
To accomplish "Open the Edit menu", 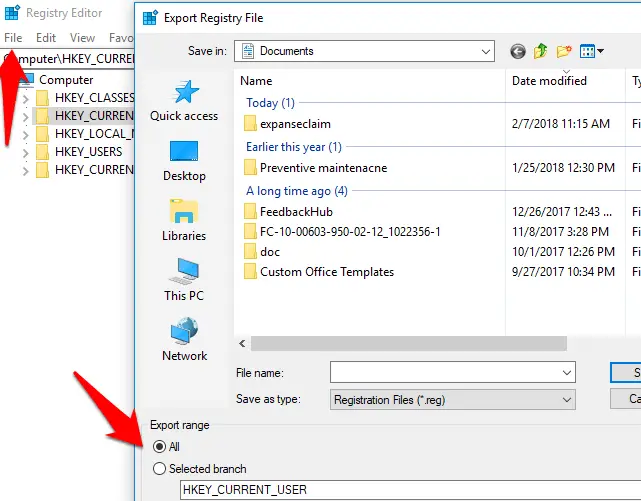I will click(46, 37).
